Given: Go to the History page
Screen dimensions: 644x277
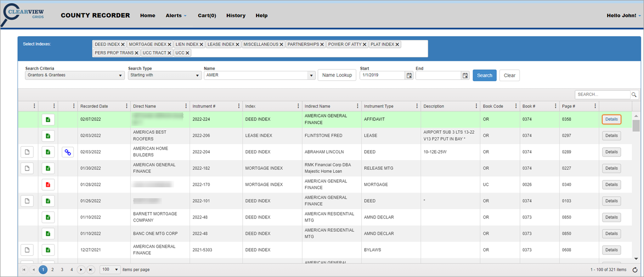Looking at the screenshot, I should 236,15.
